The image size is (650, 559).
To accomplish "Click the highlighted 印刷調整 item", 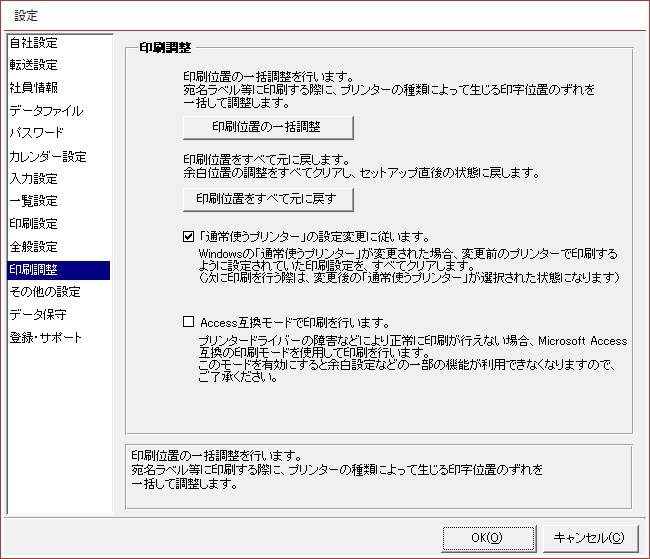I will point(34,269).
